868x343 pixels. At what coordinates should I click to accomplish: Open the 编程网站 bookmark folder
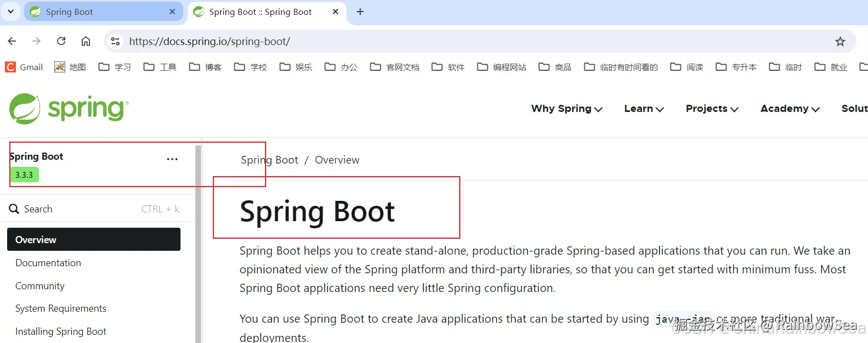pyautogui.click(x=501, y=67)
